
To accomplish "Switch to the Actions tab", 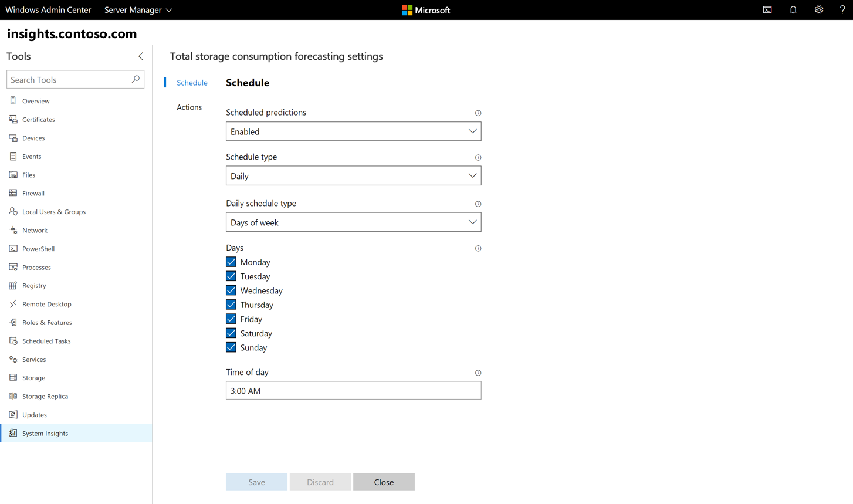I will pyautogui.click(x=189, y=107).
